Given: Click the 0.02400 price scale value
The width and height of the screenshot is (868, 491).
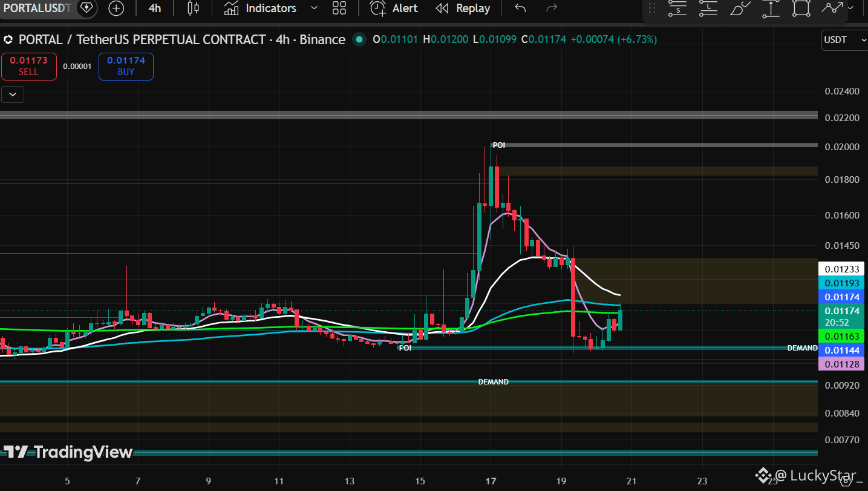Looking at the screenshot, I should [841, 91].
